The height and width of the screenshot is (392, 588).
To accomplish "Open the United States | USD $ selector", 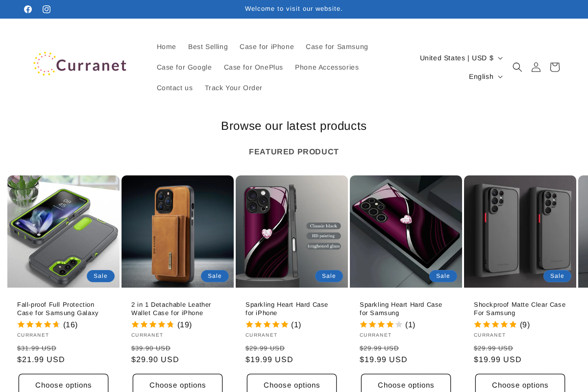I will (x=460, y=58).
